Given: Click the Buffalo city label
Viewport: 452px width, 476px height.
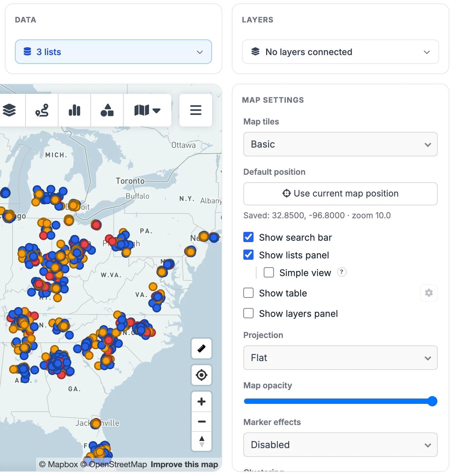Looking at the screenshot, I should tap(137, 196).
